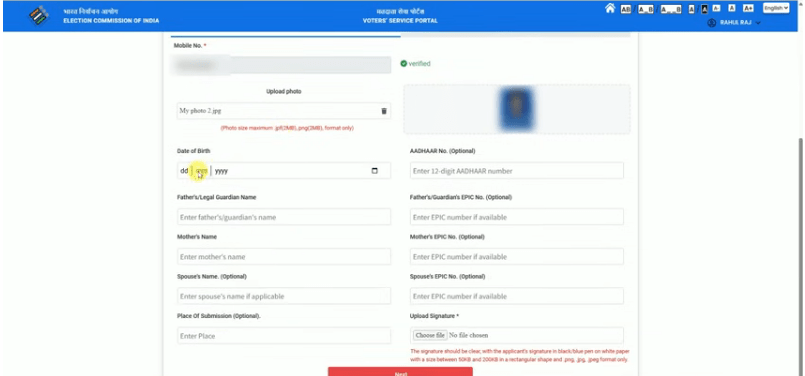The image size is (805, 376).
Task: Go to the home page icon
Action: [x=610, y=8]
